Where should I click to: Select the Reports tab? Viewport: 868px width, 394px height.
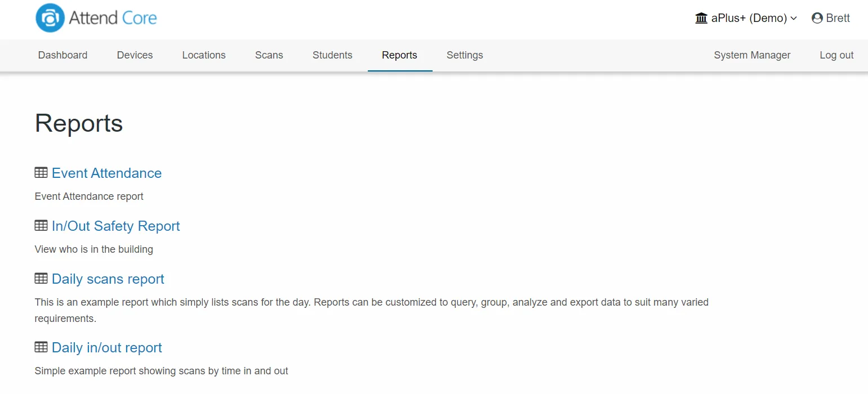point(399,55)
